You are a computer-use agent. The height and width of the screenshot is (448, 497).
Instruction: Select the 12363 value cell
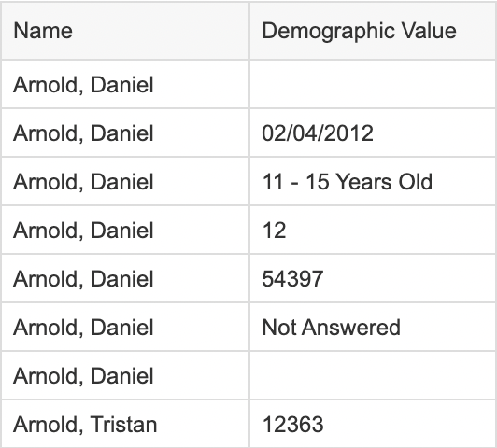pyautogui.click(x=373, y=424)
